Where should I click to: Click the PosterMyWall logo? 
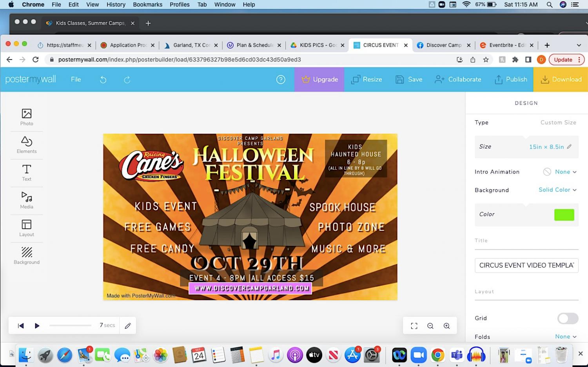[31, 80]
